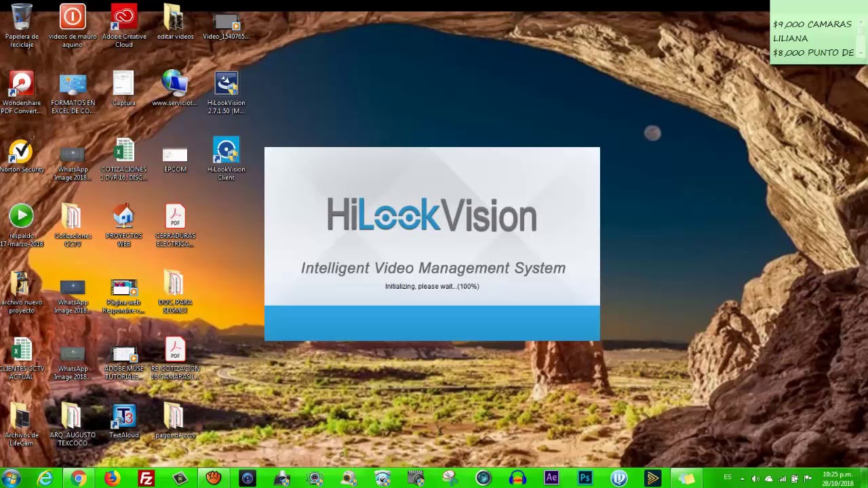The width and height of the screenshot is (868, 488).
Task: Click "Initializing, please wait...(100%)" status text
Action: [x=432, y=286]
